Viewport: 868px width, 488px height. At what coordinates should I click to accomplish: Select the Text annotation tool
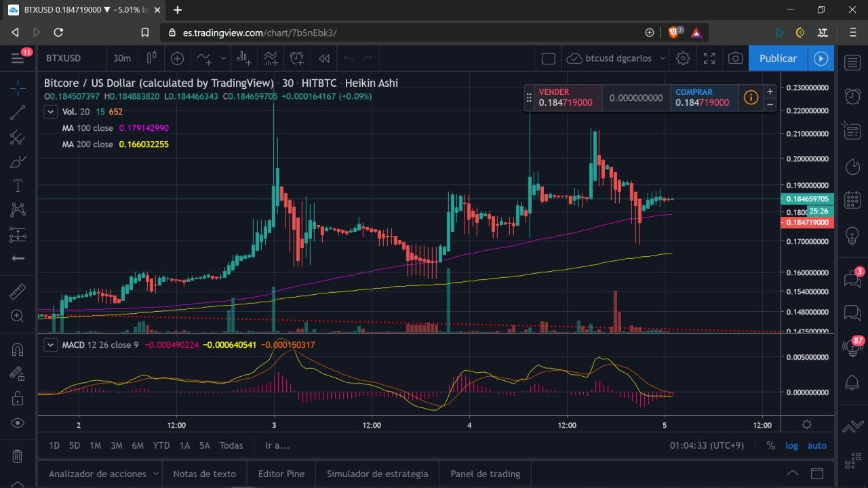(x=18, y=186)
